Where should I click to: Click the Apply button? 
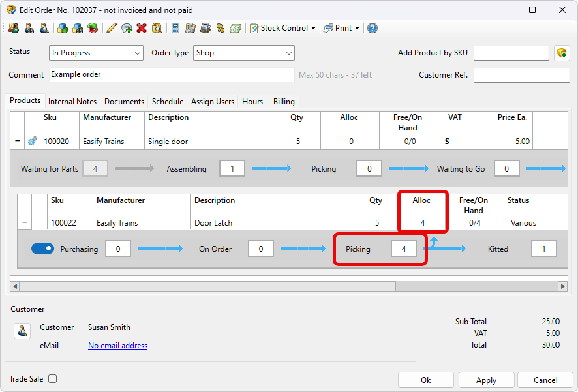pos(486,380)
